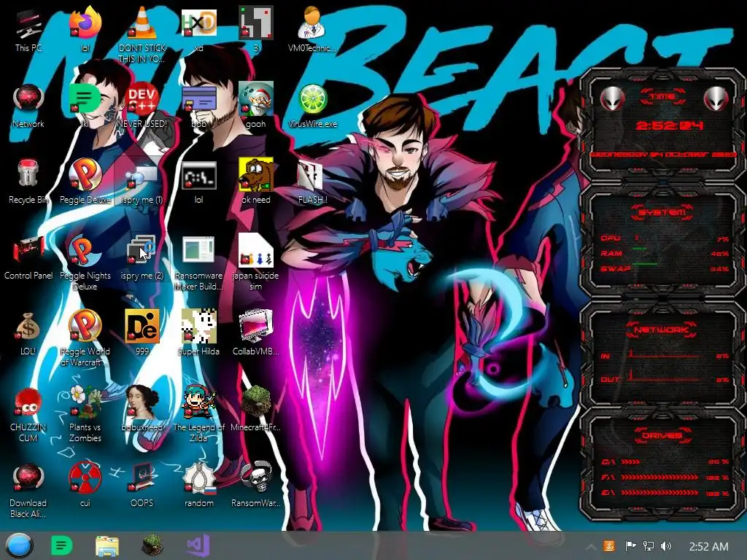Click the NETWORK gadget header
Image resolution: width=747 pixels, height=560 pixels.
(661, 329)
